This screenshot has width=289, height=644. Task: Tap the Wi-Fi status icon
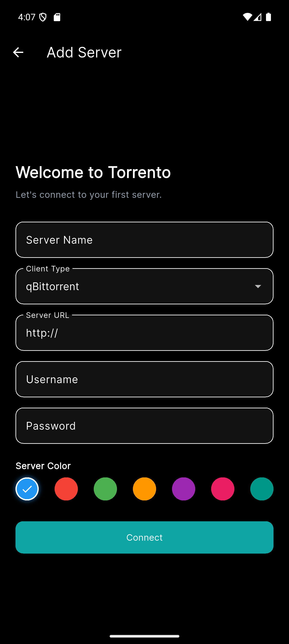(248, 17)
